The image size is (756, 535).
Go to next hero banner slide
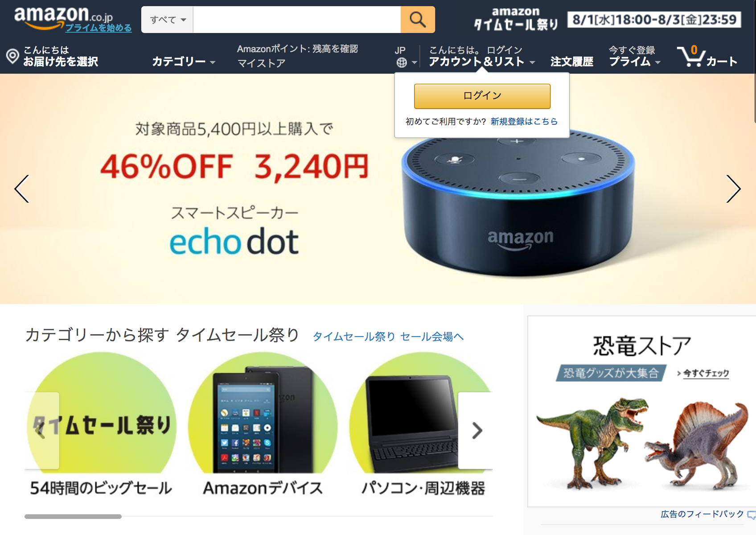[733, 189]
